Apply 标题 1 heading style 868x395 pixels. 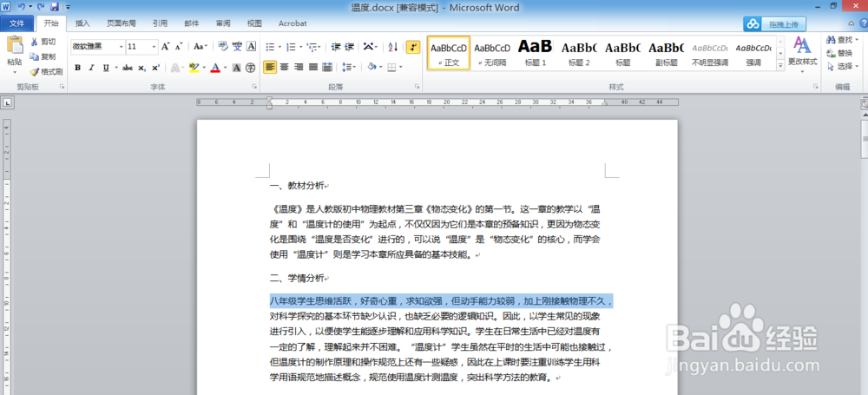[x=536, y=53]
